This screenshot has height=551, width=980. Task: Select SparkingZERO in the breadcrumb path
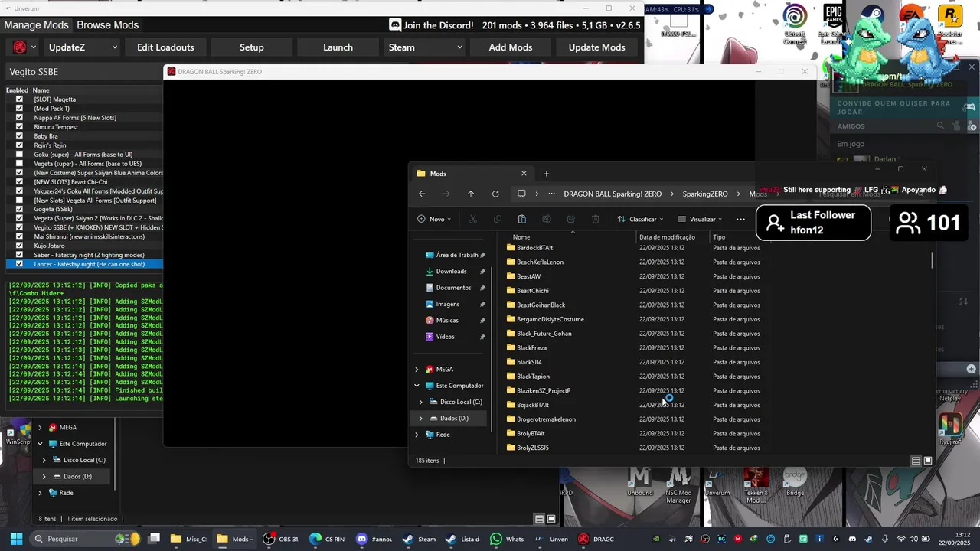(x=705, y=194)
